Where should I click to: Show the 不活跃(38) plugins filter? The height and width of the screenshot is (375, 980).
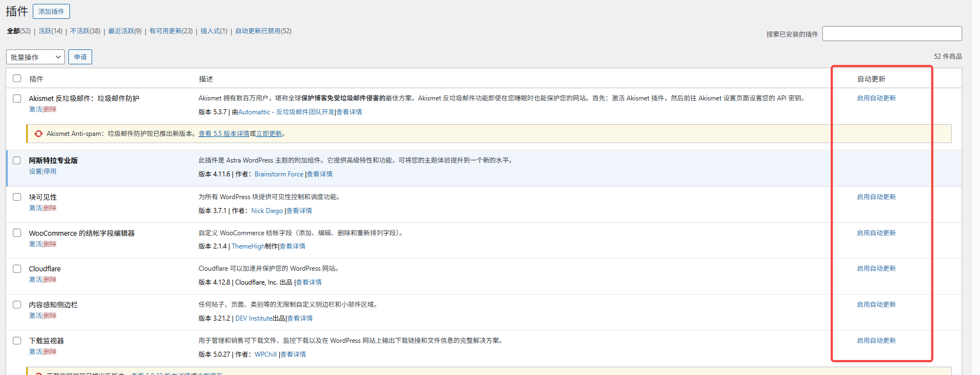pyautogui.click(x=85, y=31)
